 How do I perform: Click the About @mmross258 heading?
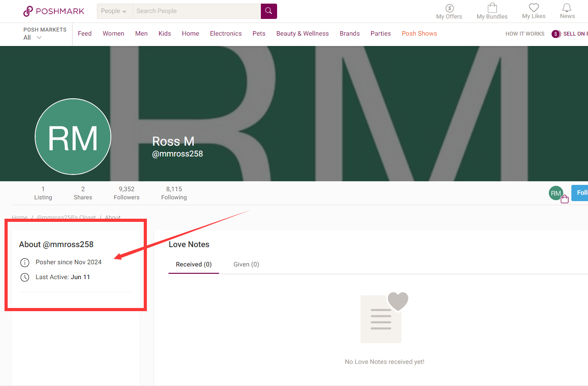tap(56, 244)
